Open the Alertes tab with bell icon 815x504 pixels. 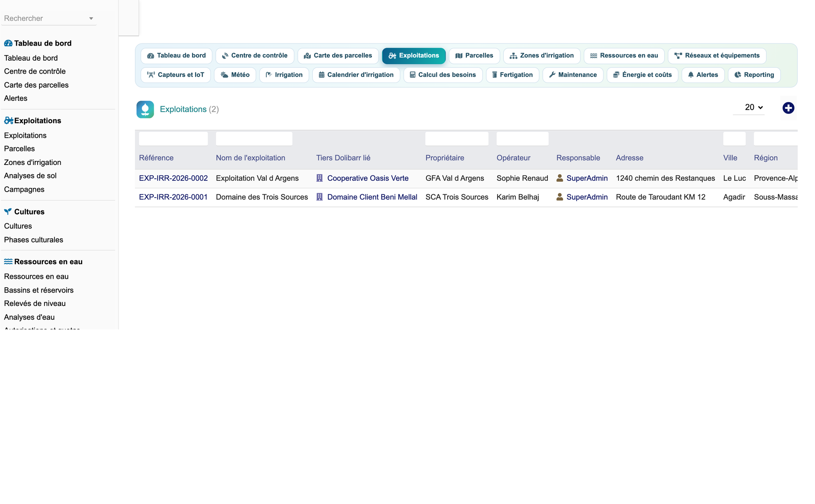[x=703, y=75]
